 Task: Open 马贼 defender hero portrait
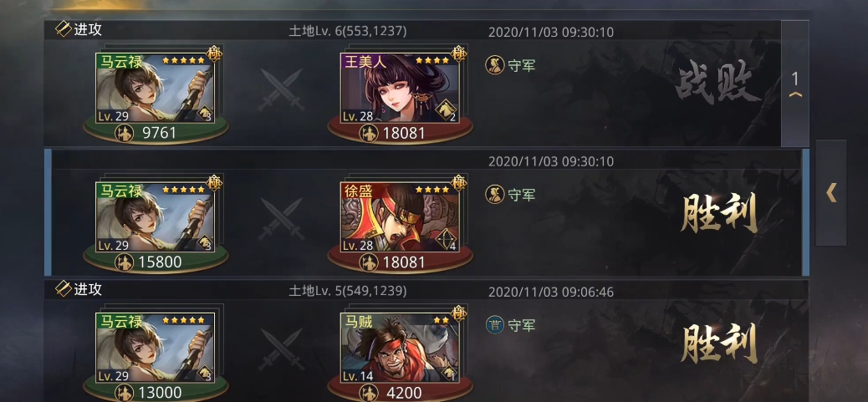pos(400,347)
